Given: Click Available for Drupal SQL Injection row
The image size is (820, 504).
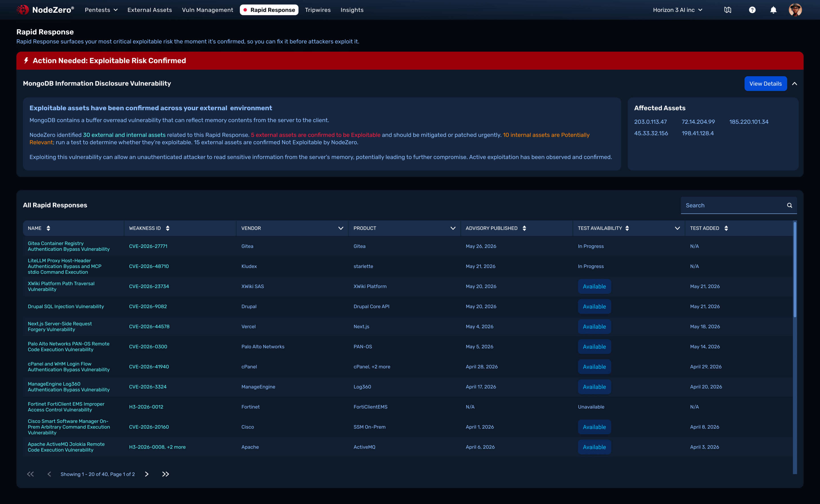Looking at the screenshot, I should [x=594, y=306].
